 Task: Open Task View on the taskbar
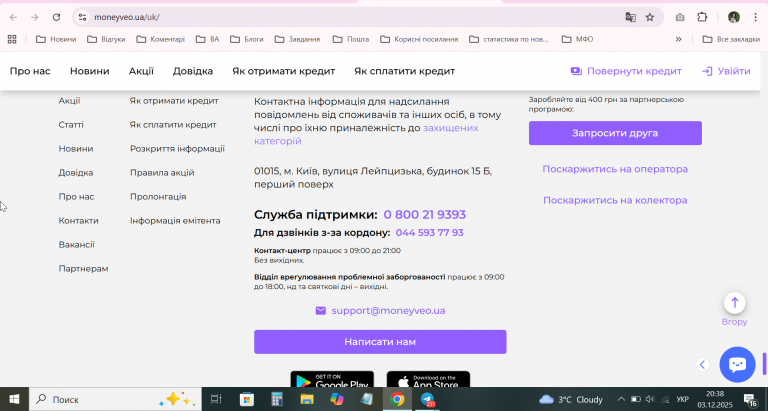(x=216, y=399)
